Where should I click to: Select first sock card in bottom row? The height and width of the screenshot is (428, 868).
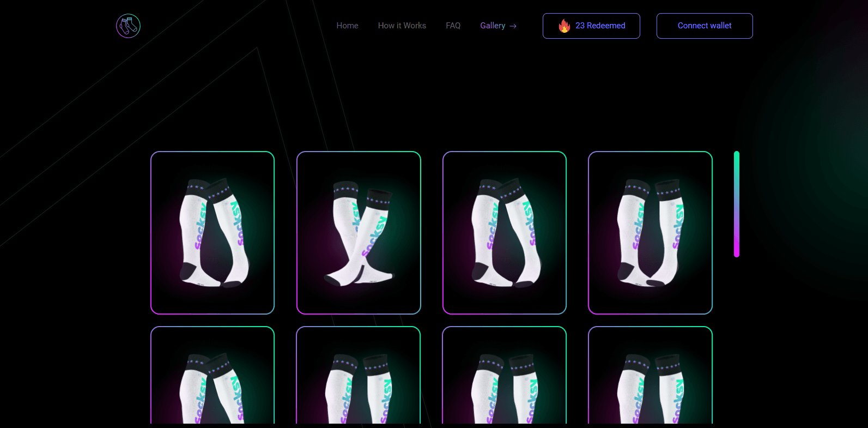213,375
